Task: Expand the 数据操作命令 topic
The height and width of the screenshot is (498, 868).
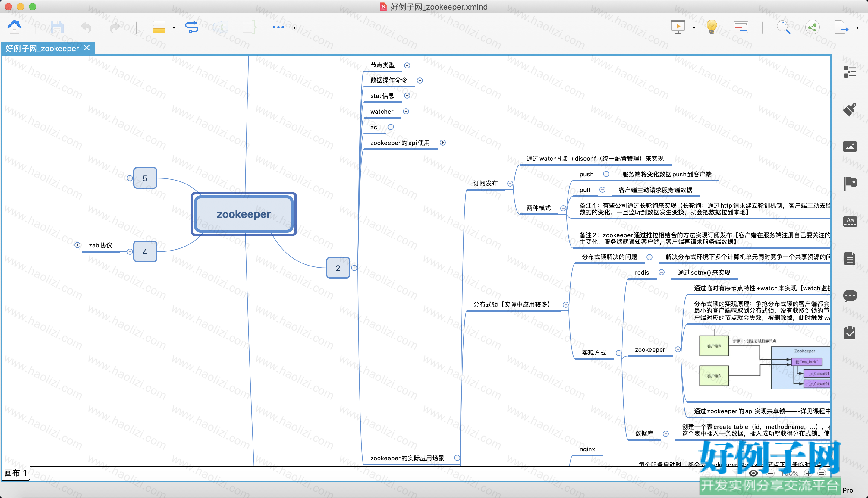Action: [420, 80]
